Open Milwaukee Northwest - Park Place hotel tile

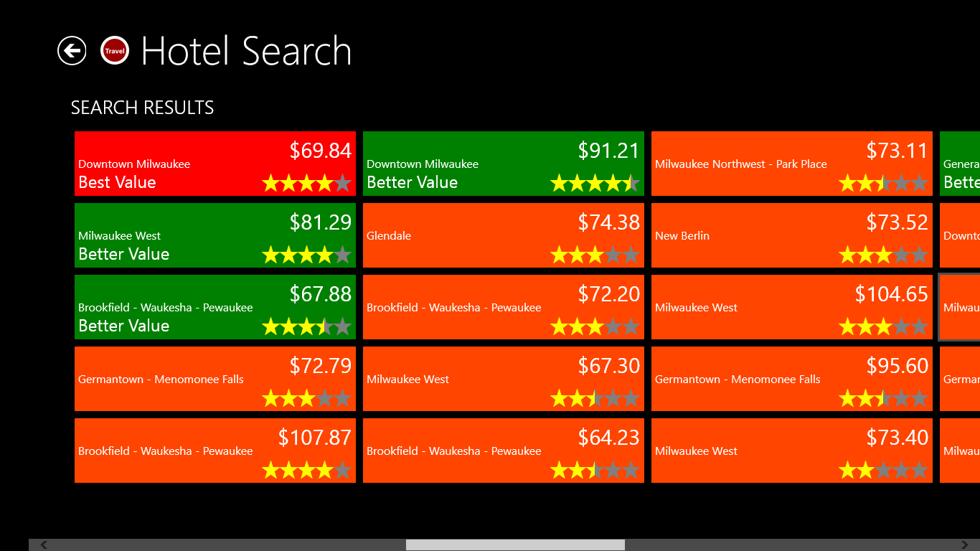pyautogui.click(x=791, y=164)
